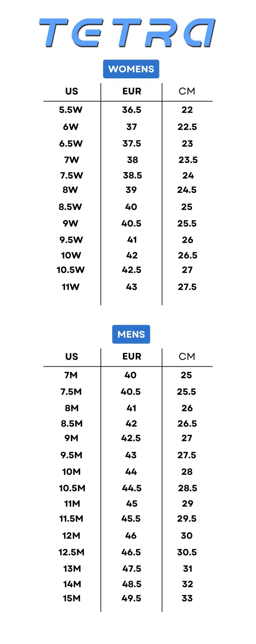Screen dimensions: 256x644
Task: Choose the 10.5M size entry
Action: pyautogui.click(x=72, y=488)
